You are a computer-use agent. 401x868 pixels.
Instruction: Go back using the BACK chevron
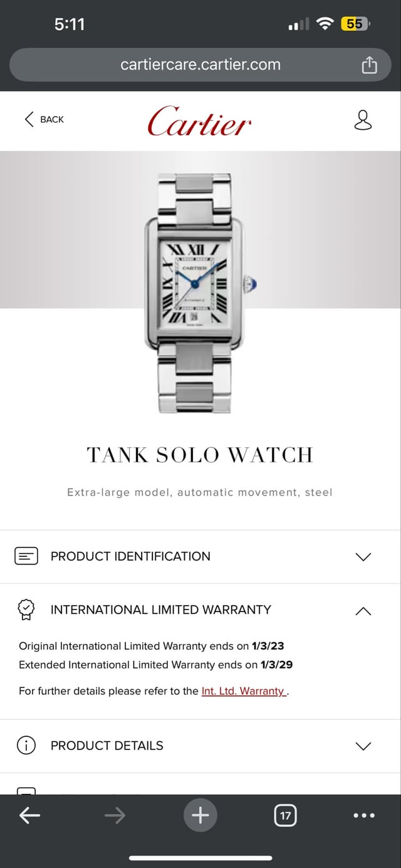[44, 119]
